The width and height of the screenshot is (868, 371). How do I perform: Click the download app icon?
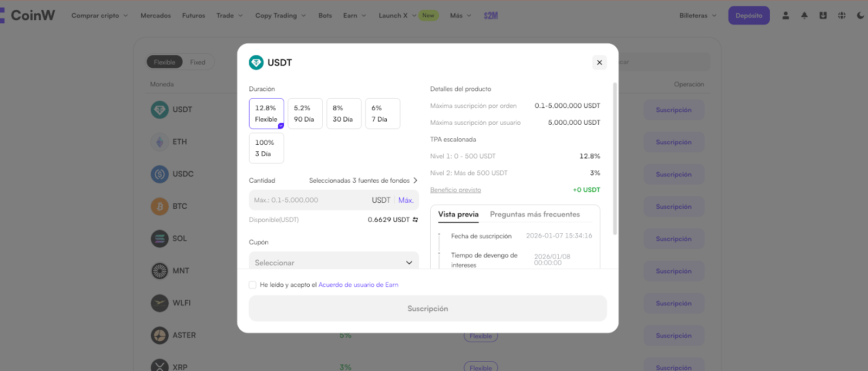coord(823,16)
